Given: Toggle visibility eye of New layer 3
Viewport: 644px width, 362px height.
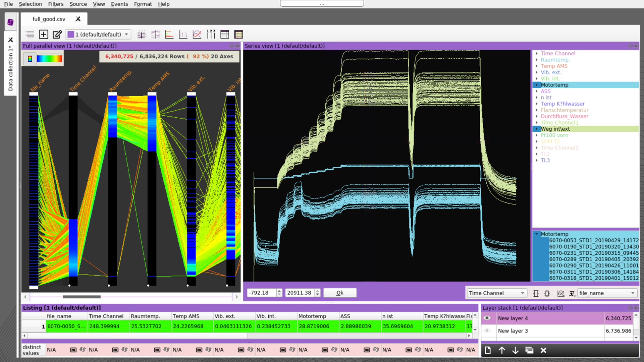Looking at the screenshot, I should pyautogui.click(x=487, y=331).
